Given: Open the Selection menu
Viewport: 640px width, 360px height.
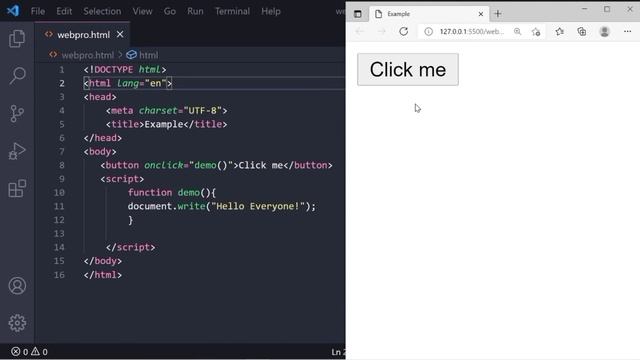Looking at the screenshot, I should coord(102,11).
